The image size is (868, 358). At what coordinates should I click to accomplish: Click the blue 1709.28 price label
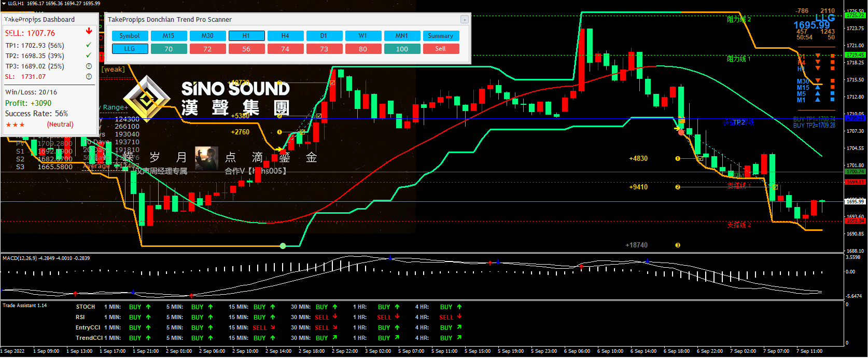click(x=856, y=118)
